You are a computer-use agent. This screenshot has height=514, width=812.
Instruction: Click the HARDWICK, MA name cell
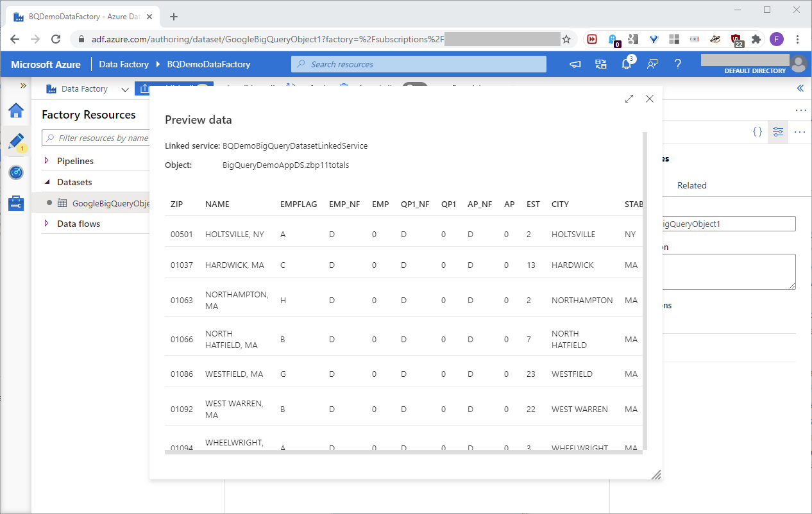[235, 265]
